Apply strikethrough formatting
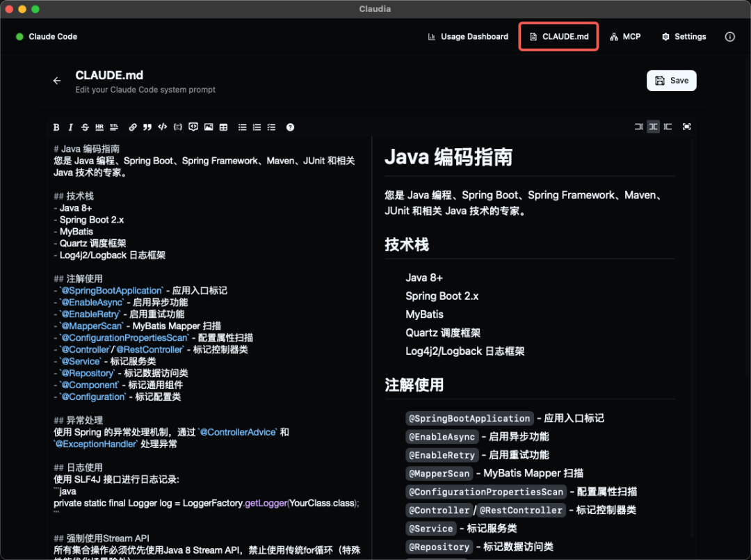Viewport: 751px width, 560px height. [85, 127]
